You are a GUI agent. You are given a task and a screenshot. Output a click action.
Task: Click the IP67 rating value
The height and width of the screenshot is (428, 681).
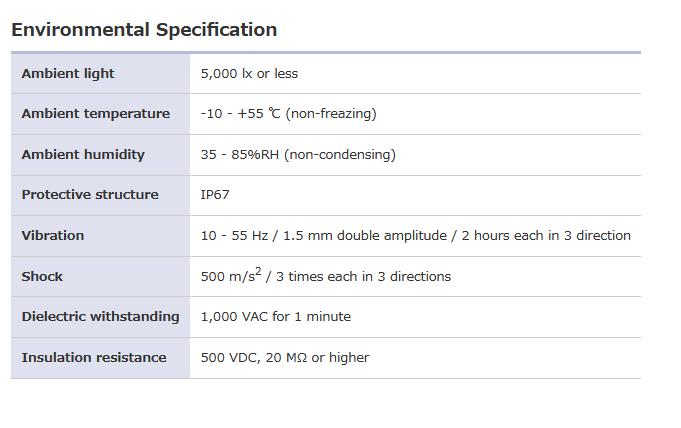215,195
